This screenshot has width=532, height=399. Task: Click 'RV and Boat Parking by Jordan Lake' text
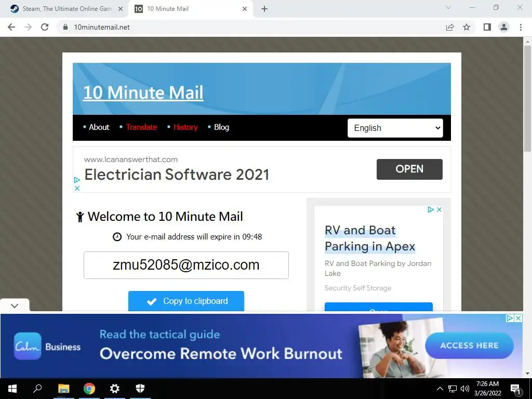378,269
